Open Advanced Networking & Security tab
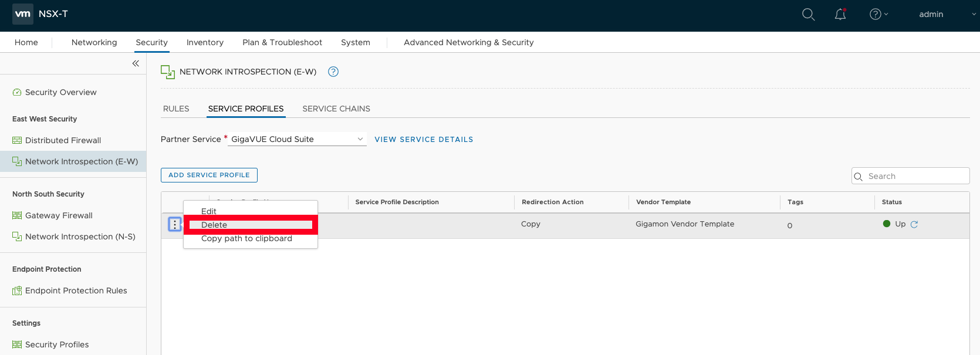 469,42
